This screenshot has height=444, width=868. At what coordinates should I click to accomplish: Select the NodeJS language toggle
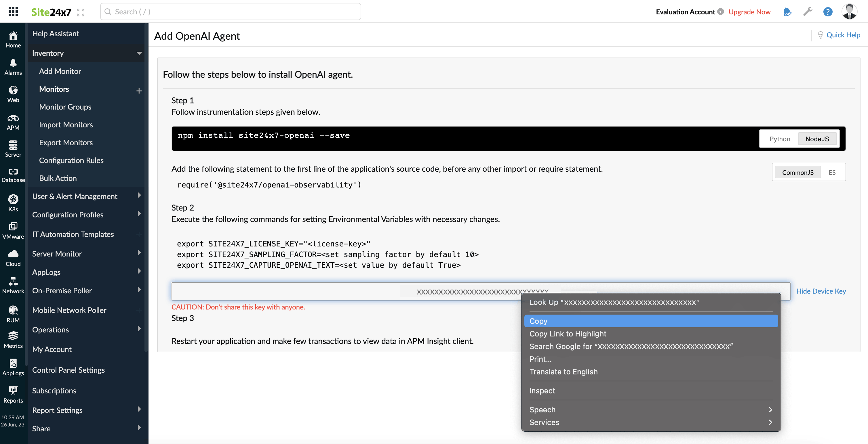(x=817, y=139)
